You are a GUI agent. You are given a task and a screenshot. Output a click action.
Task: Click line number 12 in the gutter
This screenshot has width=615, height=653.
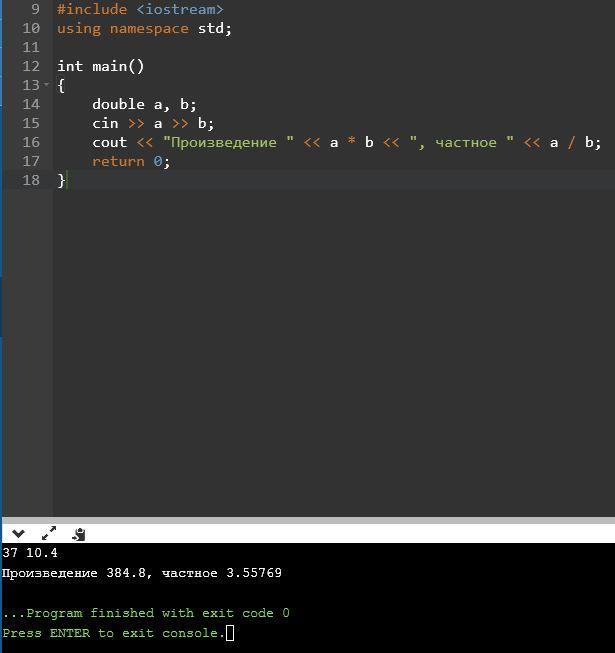coord(31,66)
